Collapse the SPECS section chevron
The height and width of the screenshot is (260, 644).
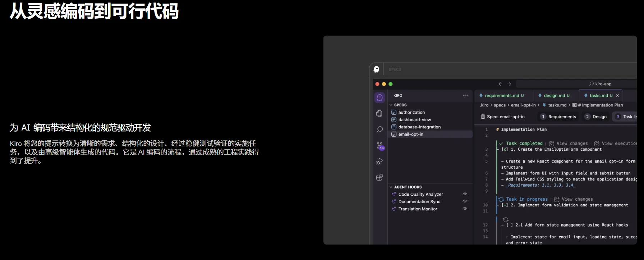pos(391,105)
